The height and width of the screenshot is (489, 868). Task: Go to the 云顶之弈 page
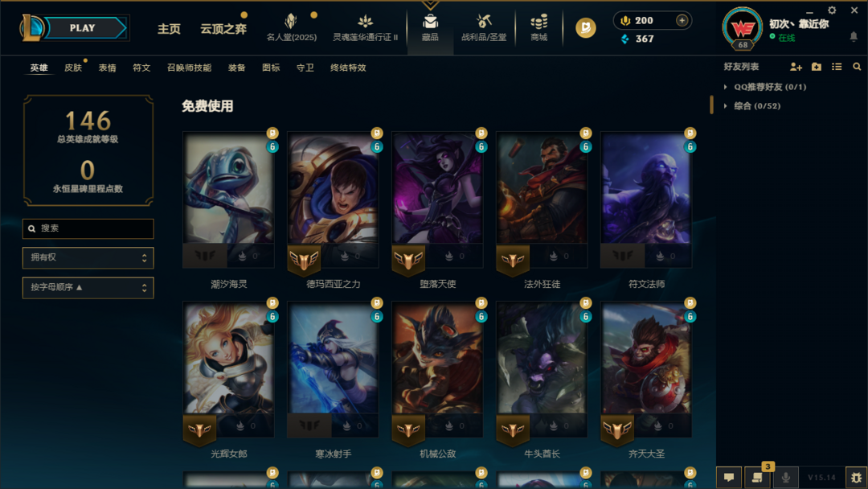coord(223,29)
